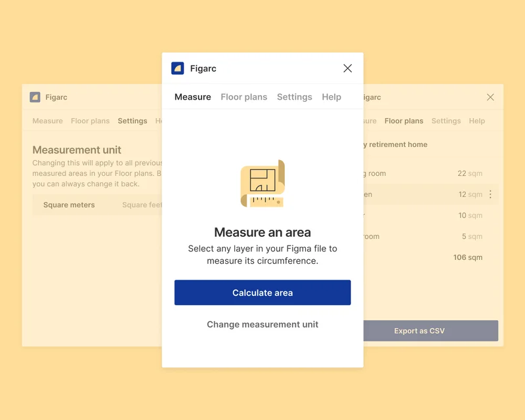Switch to Floor plans tab in front window
525x420 pixels.
point(243,96)
